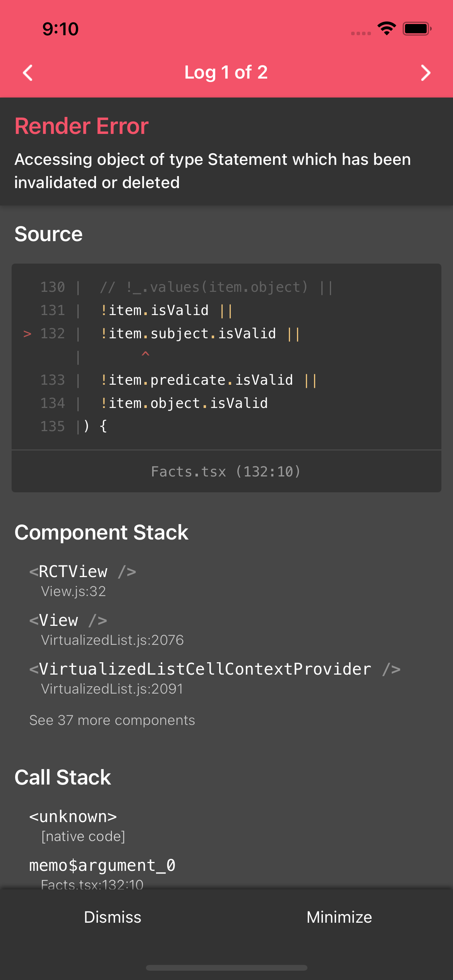
Task: Select the memo$argument_0 stack frame
Action: click(102, 865)
